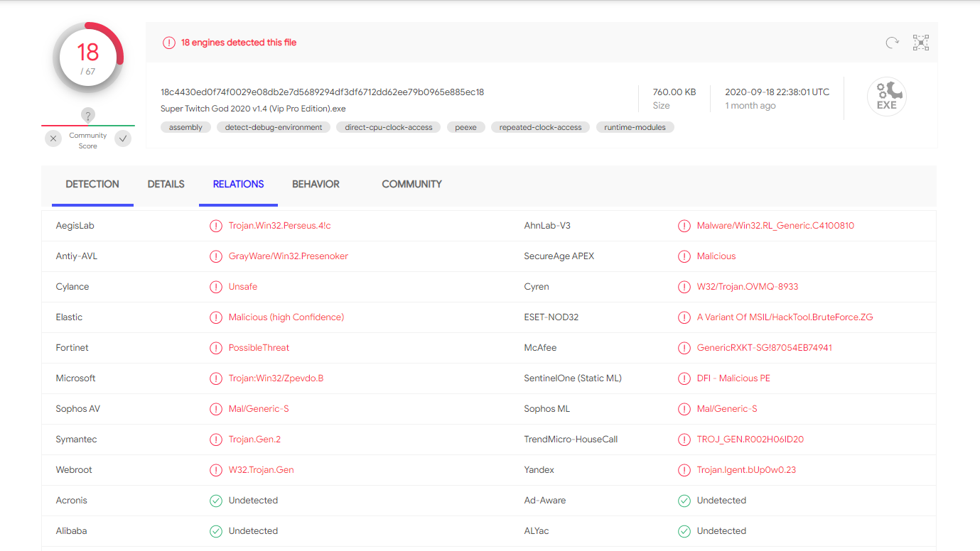The width and height of the screenshot is (980, 551).
Task: Click the ESET-NOD32 MSIL/HackTool.BruteForce.ZG result
Action: tap(785, 317)
